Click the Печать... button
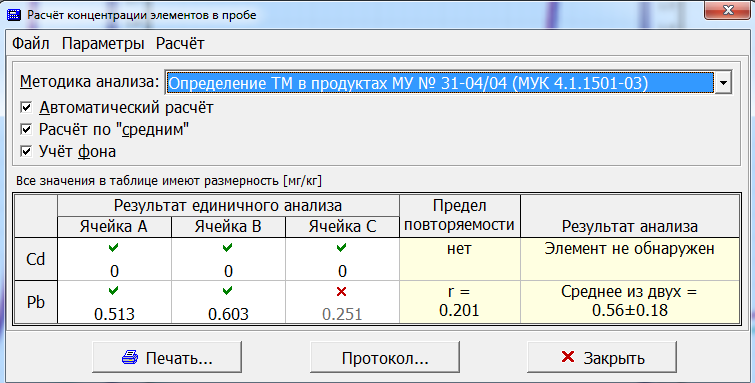The height and width of the screenshot is (383, 755). pos(167,357)
